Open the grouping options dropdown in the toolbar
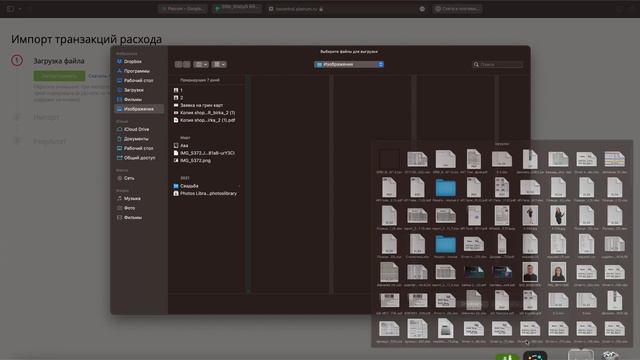The image size is (640, 360). (220, 64)
